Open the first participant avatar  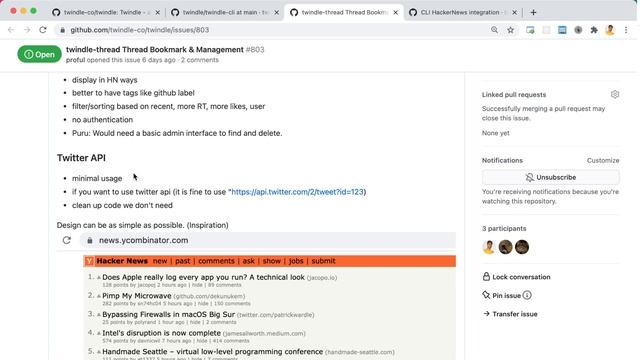click(489, 247)
